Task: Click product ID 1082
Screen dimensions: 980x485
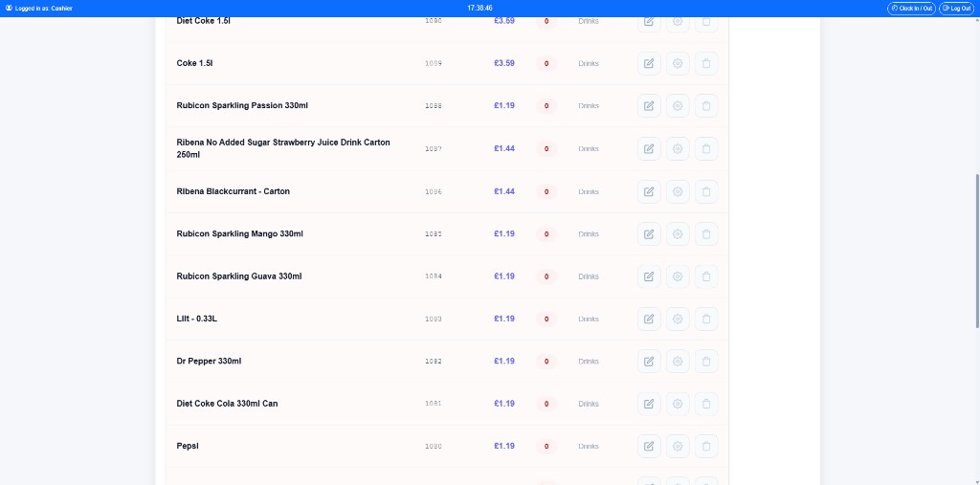Action: [434, 362]
